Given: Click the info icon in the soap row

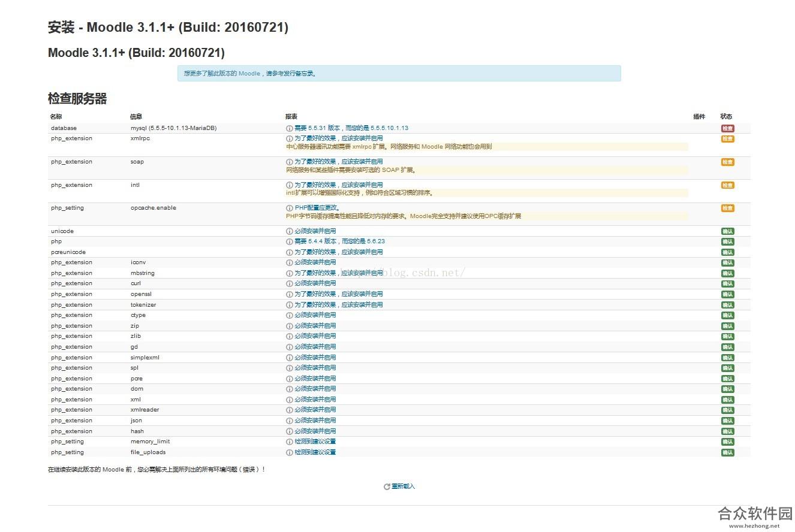Looking at the screenshot, I should coord(290,162).
